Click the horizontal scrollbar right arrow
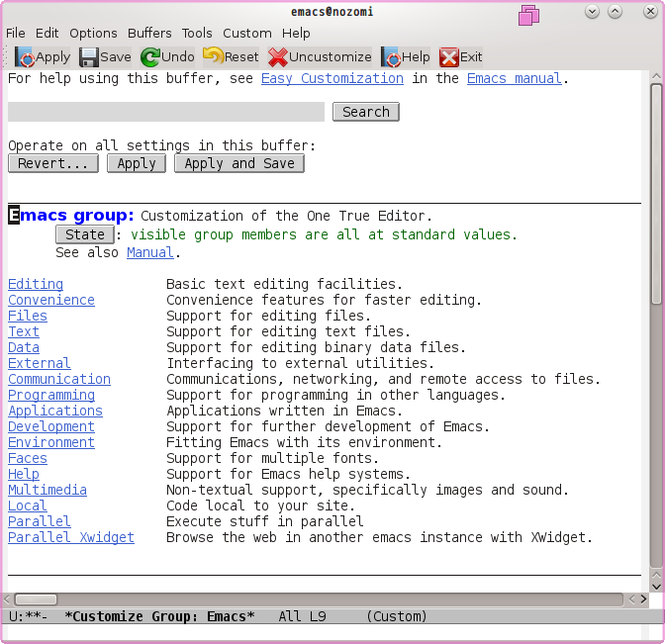This screenshot has height=644, width=665. 644,599
